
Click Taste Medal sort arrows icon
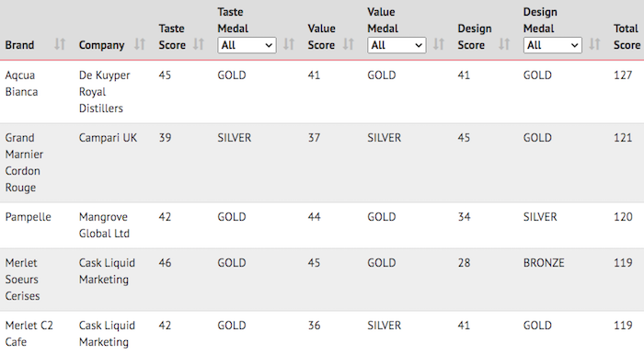(x=289, y=44)
